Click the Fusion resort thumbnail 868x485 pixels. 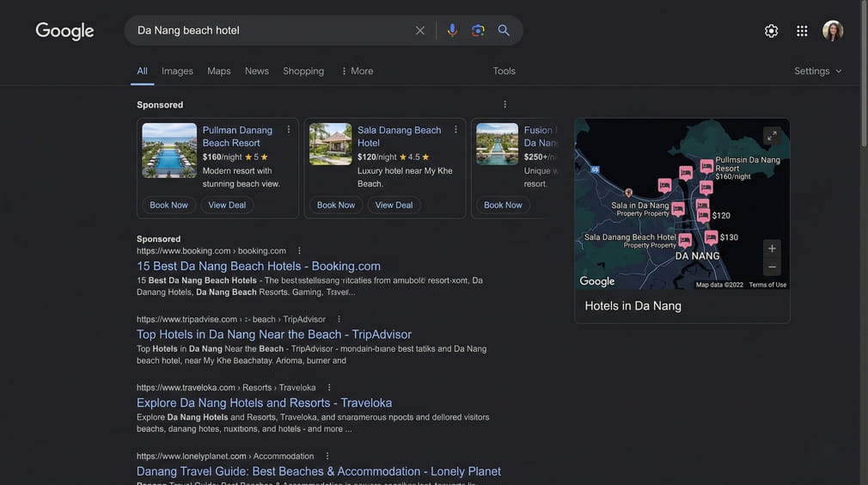point(497,144)
